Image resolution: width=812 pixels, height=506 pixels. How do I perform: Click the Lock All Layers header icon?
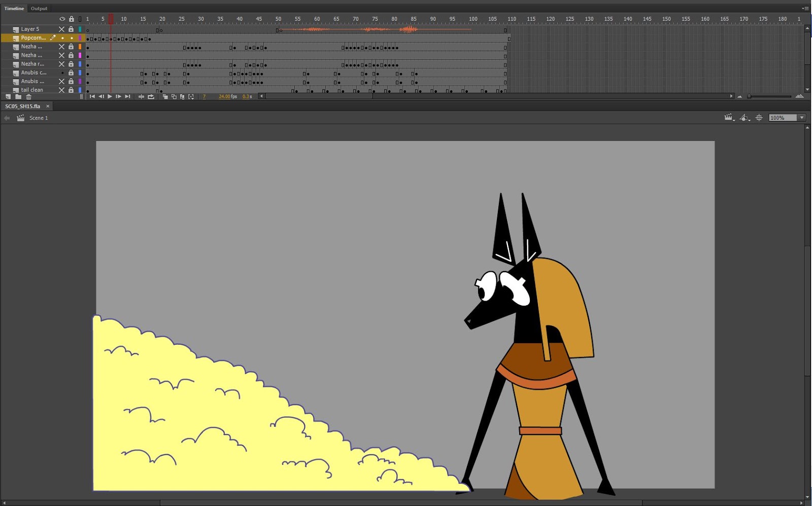pyautogui.click(x=71, y=19)
